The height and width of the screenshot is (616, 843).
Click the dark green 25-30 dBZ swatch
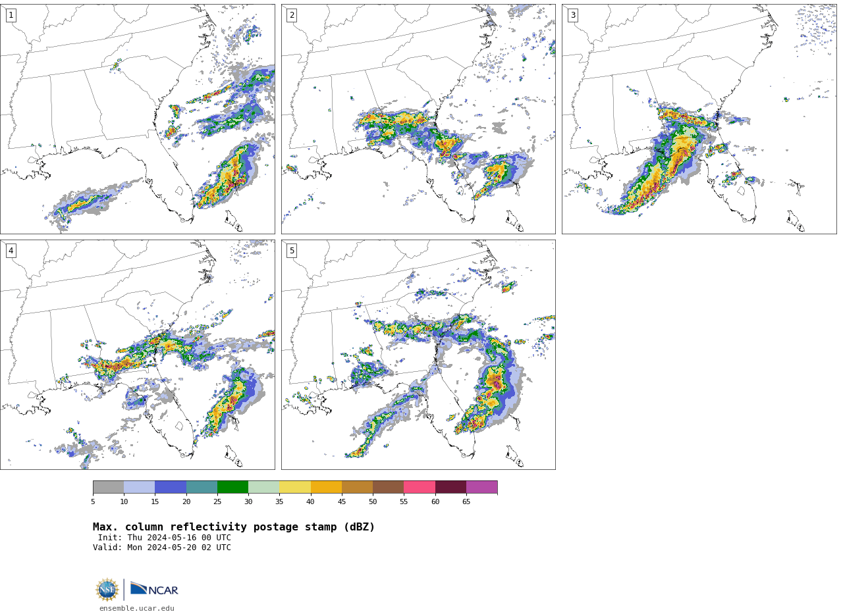(x=232, y=487)
